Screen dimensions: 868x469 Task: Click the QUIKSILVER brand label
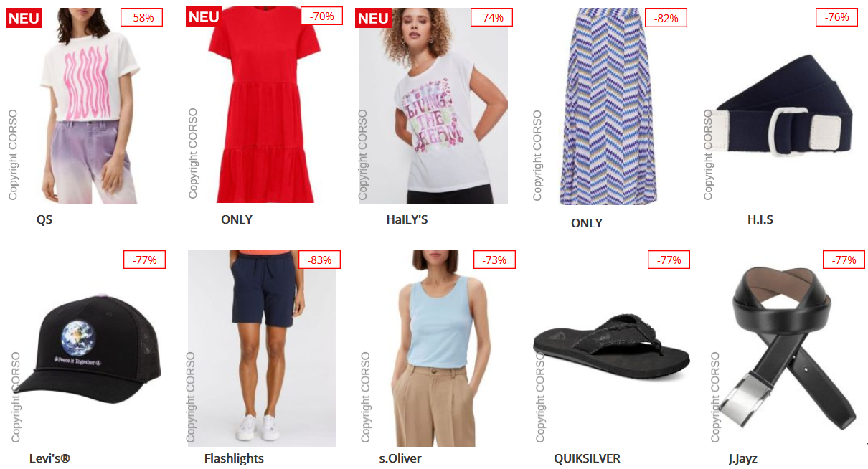[587, 458]
